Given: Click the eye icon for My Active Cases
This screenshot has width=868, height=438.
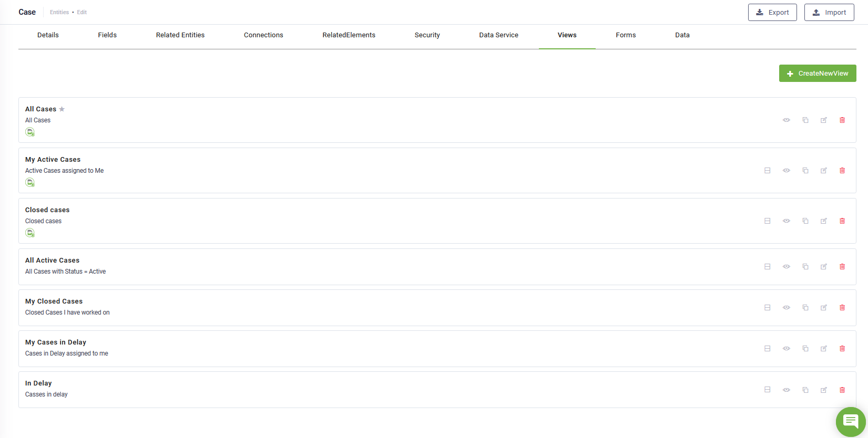Looking at the screenshot, I should [x=787, y=171].
